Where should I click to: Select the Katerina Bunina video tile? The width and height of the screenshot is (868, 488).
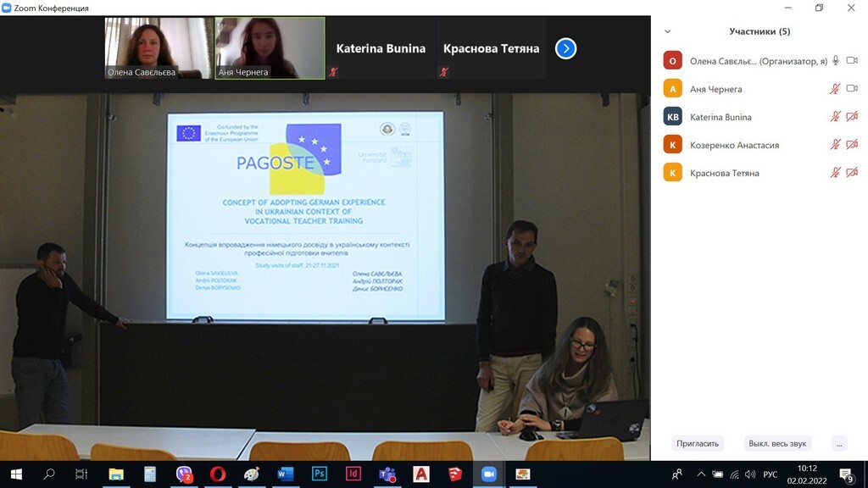click(381, 48)
